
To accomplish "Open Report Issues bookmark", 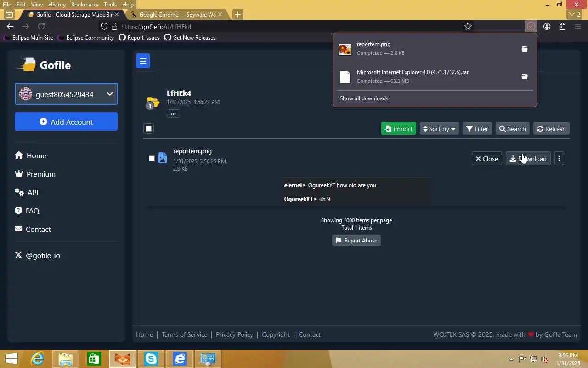I will tap(139, 38).
